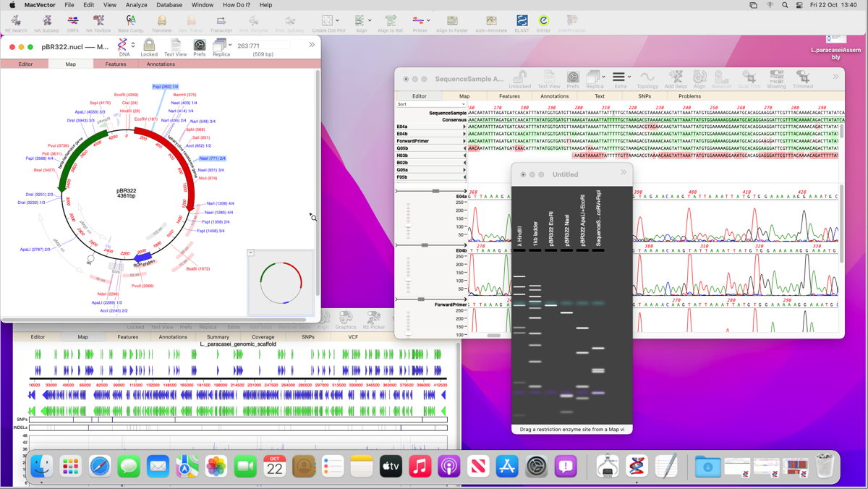Run the ORFs analysis tool
868x489 pixels.
(73, 23)
